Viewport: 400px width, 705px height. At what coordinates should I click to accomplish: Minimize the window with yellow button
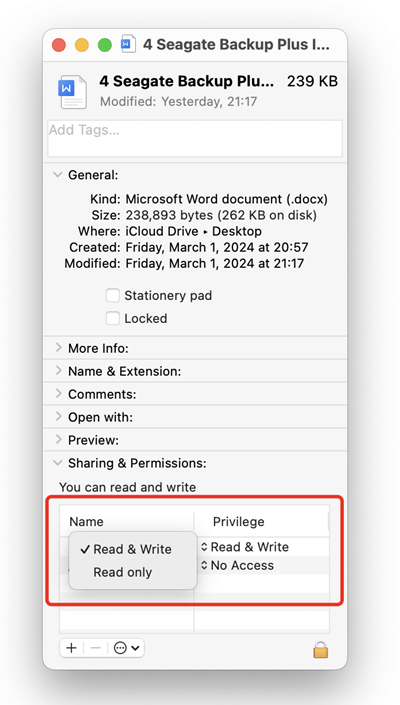(x=82, y=45)
